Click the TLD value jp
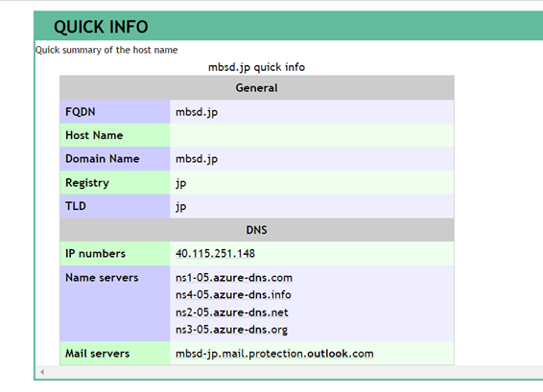 (x=180, y=207)
